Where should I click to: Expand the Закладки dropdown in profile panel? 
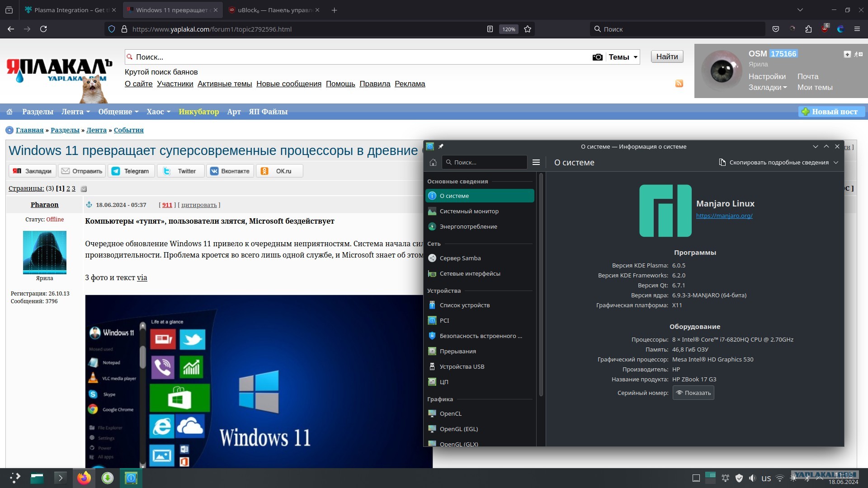pos(768,87)
